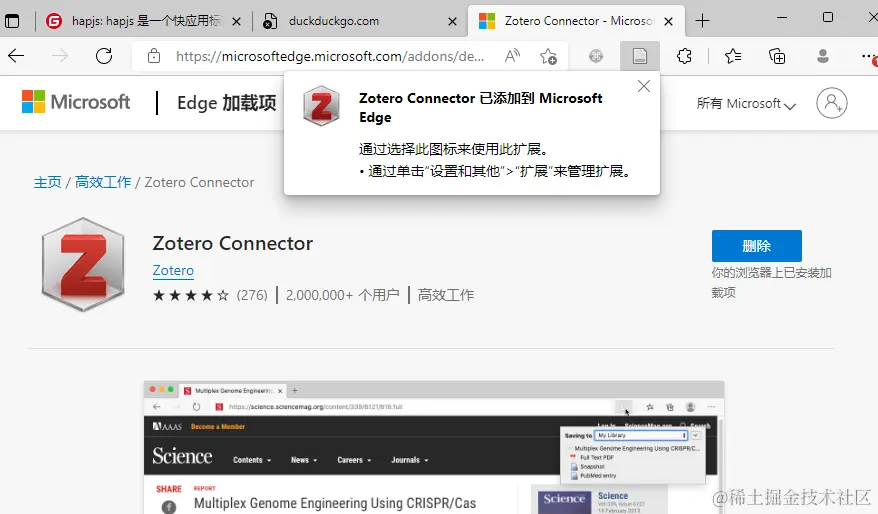Go to 高效工作 breadcrumb link
This screenshot has height=514, width=878.
click(103, 183)
